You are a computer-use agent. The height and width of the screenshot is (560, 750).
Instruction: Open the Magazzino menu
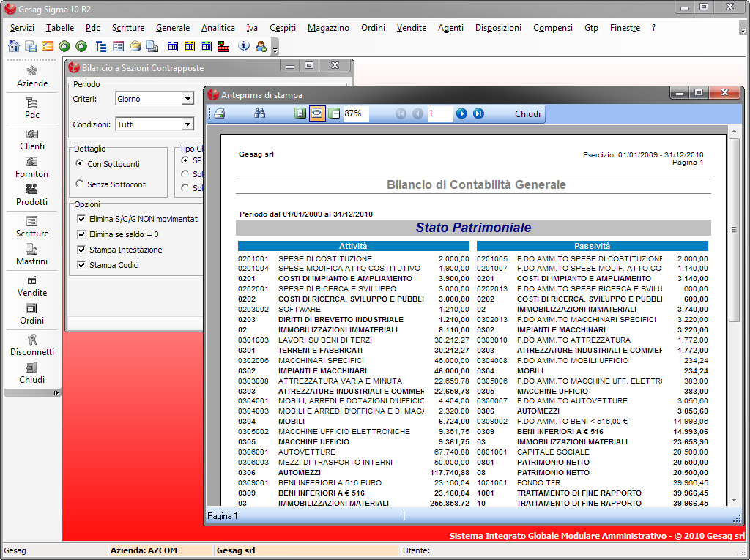point(328,28)
